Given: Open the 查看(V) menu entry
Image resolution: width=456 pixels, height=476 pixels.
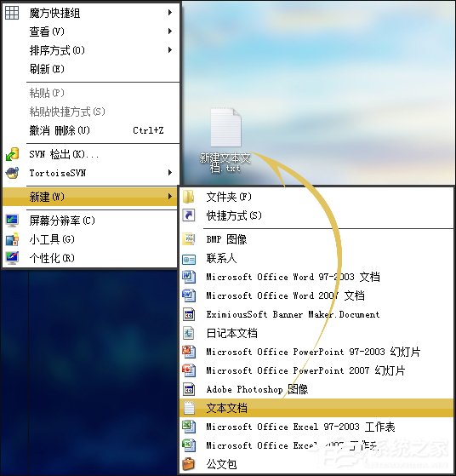Looking at the screenshot, I should pos(91,32).
